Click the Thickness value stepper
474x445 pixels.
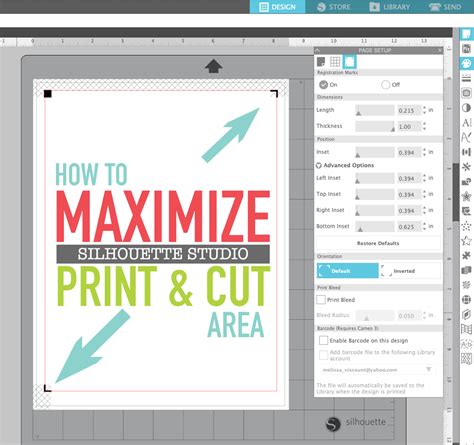coord(424,126)
